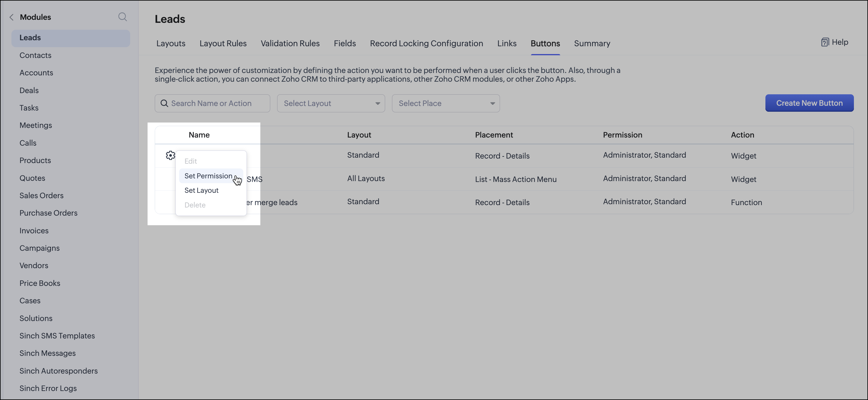Choose Set Layout from the context menu
This screenshot has height=400, width=868.
(x=211, y=190)
